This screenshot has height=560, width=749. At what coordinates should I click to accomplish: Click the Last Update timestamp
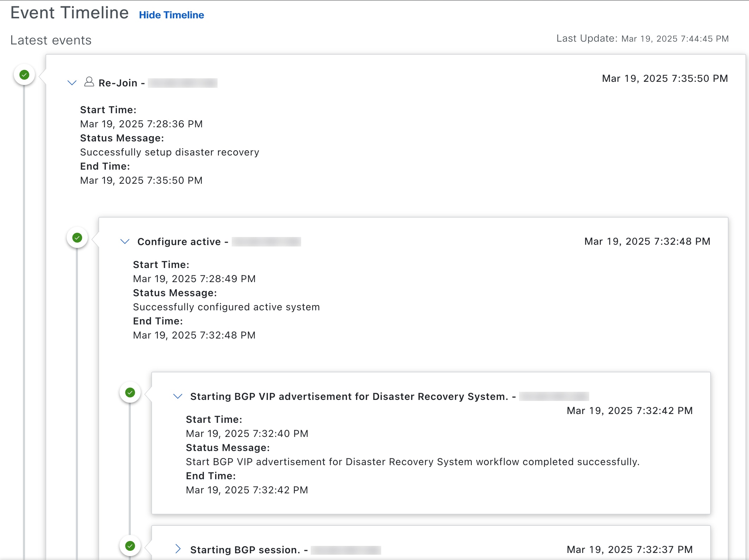tap(675, 39)
